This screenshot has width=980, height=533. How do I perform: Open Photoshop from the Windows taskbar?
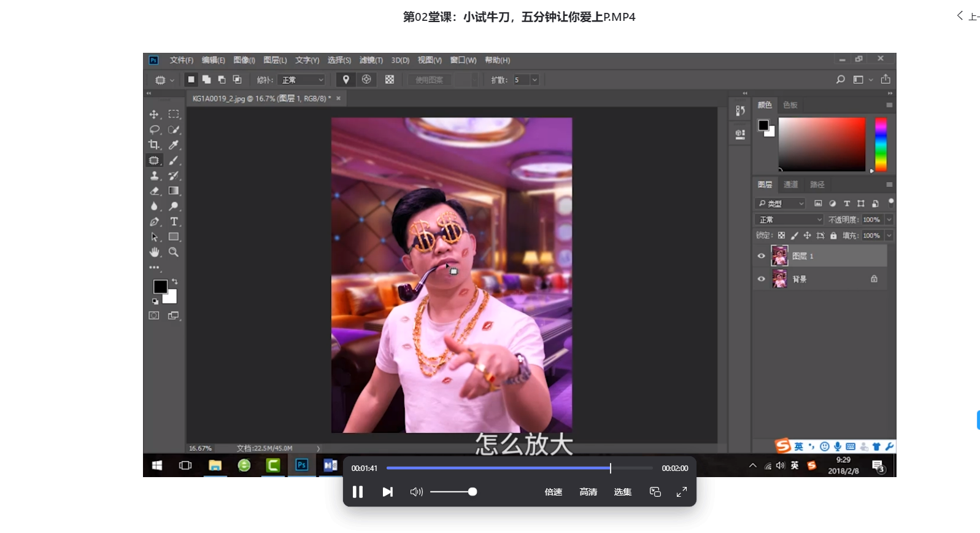tap(301, 465)
